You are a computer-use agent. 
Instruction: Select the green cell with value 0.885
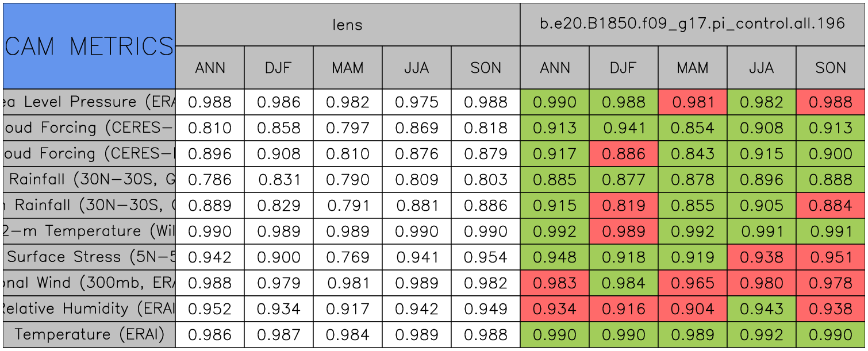(554, 180)
